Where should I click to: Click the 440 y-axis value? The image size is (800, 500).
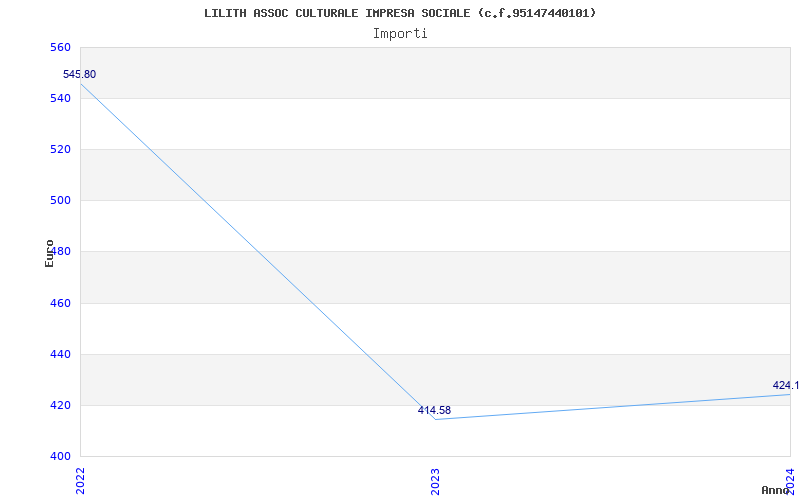point(60,355)
